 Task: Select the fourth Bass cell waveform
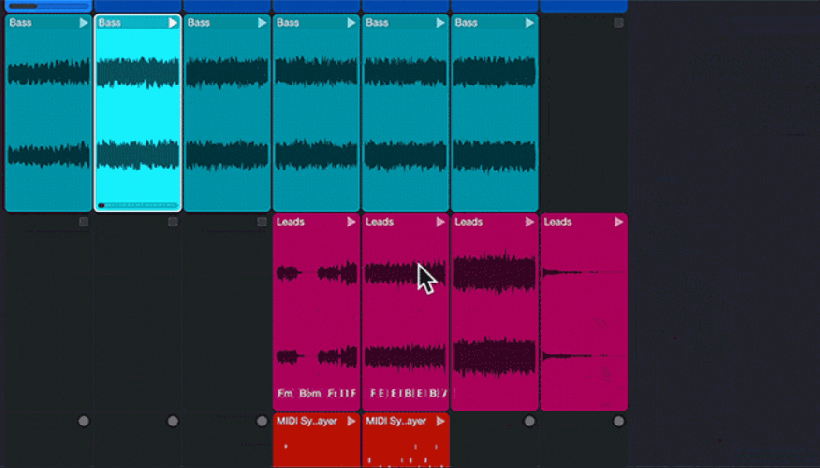316,112
